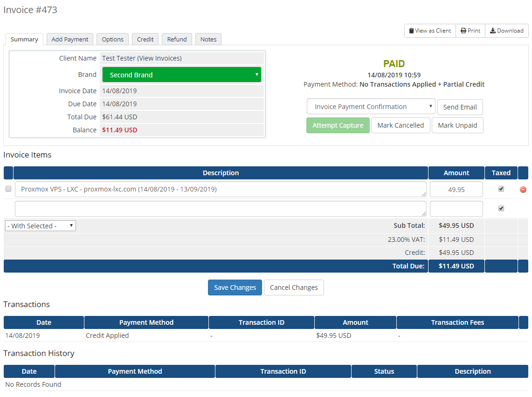Switch to the Add Payment tab

click(69, 39)
